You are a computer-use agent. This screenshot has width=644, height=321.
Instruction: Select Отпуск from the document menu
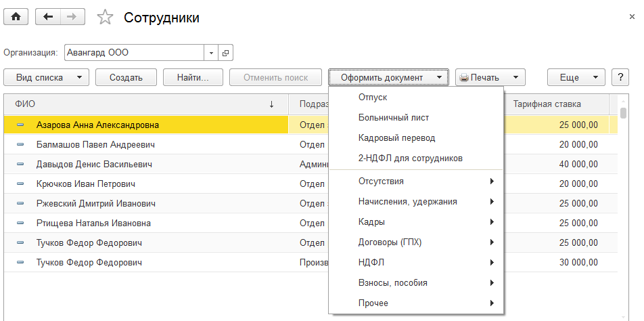(373, 98)
